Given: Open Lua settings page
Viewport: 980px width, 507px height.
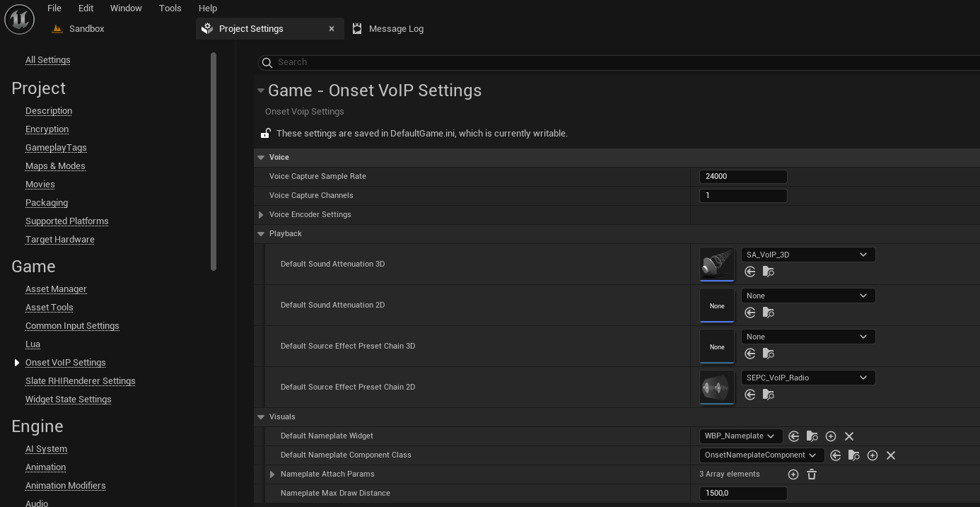Looking at the screenshot, I should [33, 344].
